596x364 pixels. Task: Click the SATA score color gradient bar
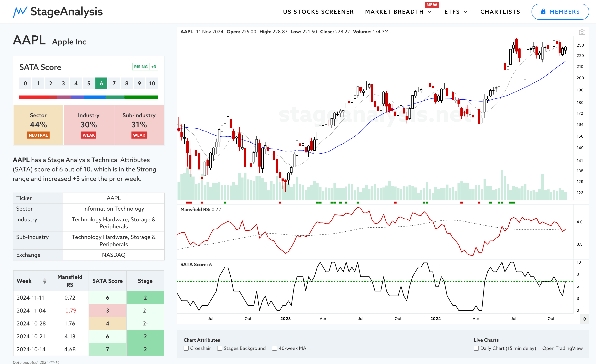[89, 97]
